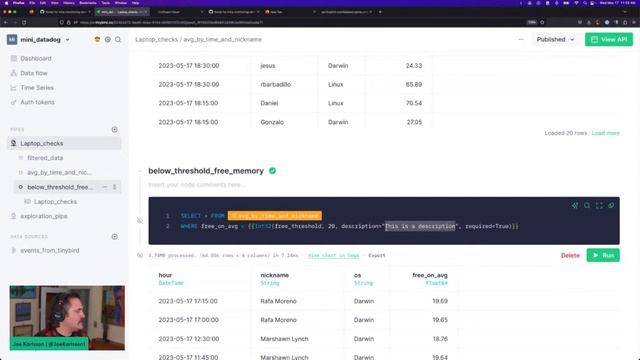Viewport: 640px width, 360px height.
Task: Open the Published status dropdown
Action: (x=556, y=40)
